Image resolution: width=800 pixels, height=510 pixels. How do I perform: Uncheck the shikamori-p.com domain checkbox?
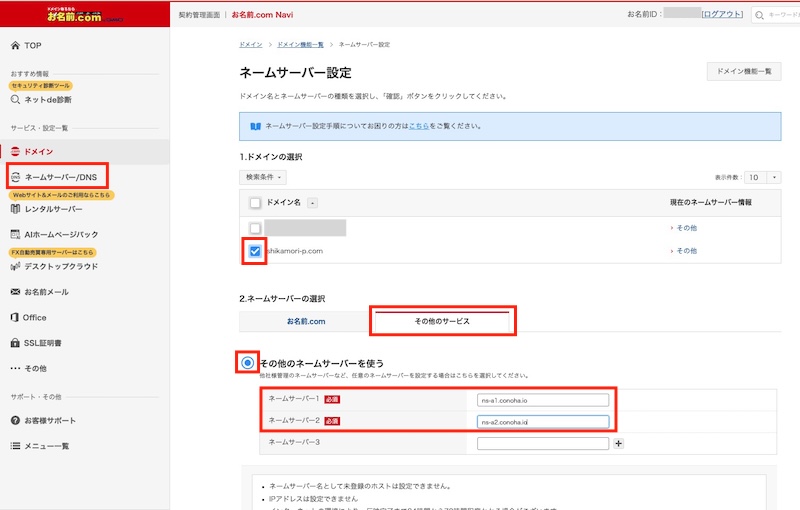(255, 251)
